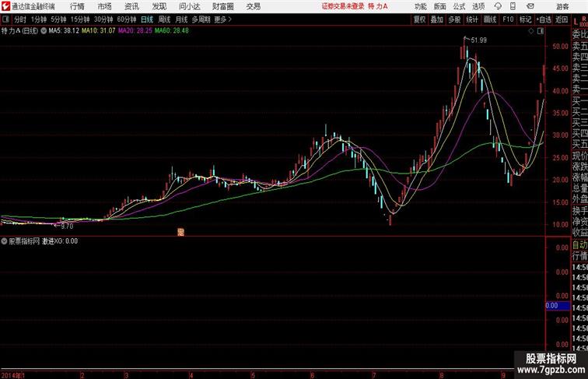The height and width of the screenshot is (379, 588).
Task: Switch to 5分钟 period tab
Action: click(58, 19)
